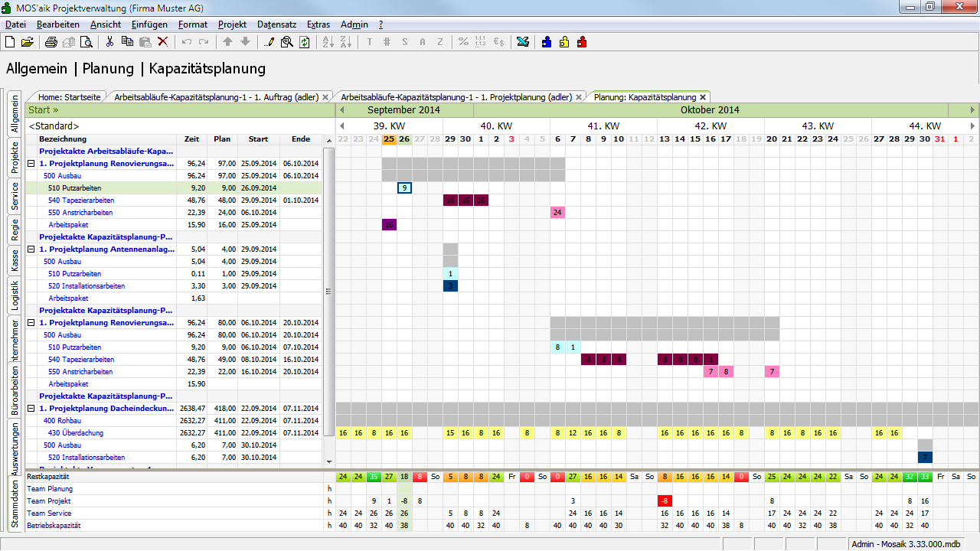Screen dimensions: 980x551
Task: Click the yellow puzzle piece icon
Action: pyautogui.click(x=564, y=42)
